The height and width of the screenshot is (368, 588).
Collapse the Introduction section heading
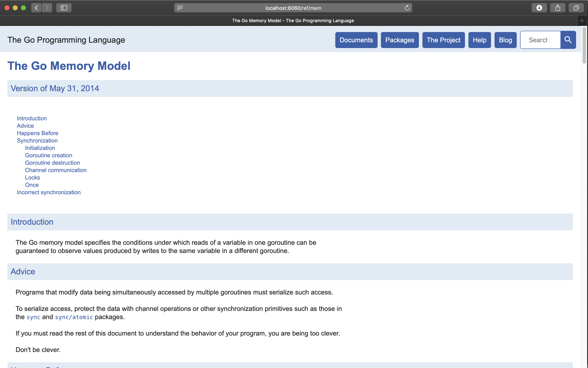click(x=32, y=222)
